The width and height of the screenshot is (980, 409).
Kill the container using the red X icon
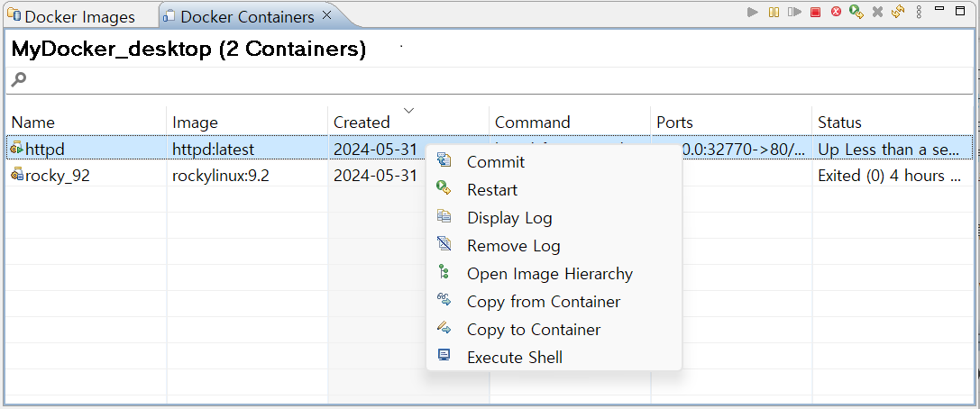tap(836, 13)
